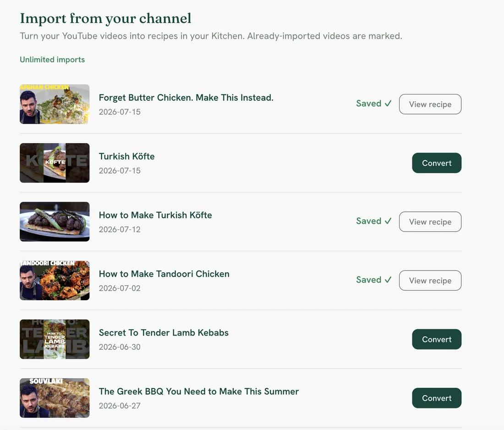Click Saved checkmark beside How to Make Turkish Köfte
Image resolution: width=504 pixels, height=430 pixels.
(374, 221)
